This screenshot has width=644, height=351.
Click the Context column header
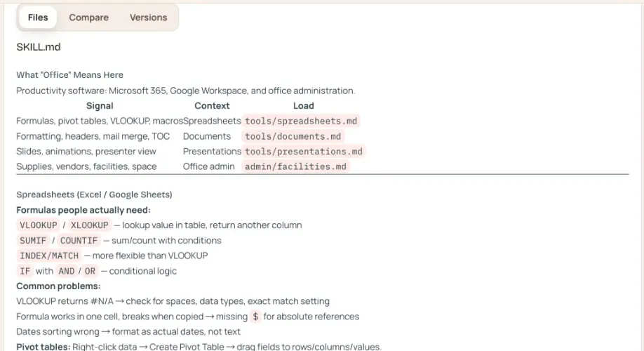pos(212,106)
